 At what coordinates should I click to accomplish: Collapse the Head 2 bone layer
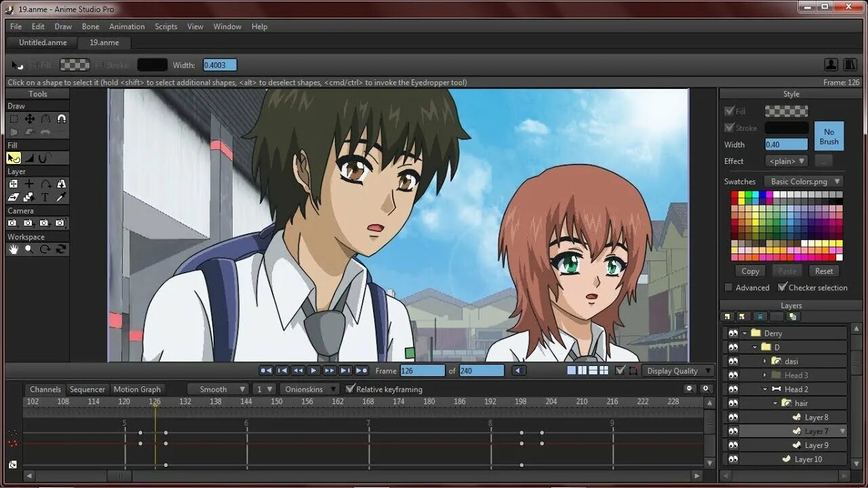(x=764, y=389)
